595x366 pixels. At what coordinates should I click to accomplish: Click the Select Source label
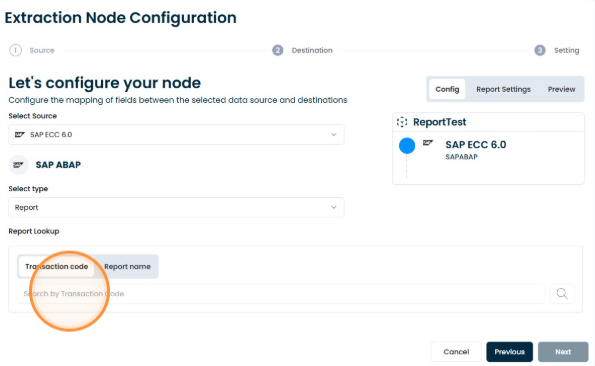[x=33, y=116]
